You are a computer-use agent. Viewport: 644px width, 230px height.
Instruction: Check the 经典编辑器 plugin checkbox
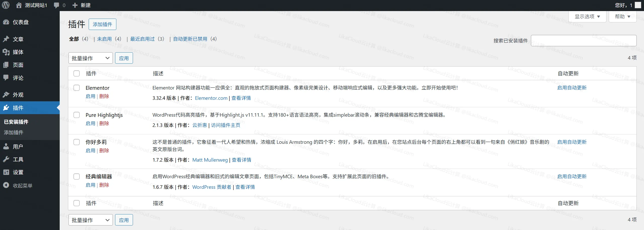76,176
